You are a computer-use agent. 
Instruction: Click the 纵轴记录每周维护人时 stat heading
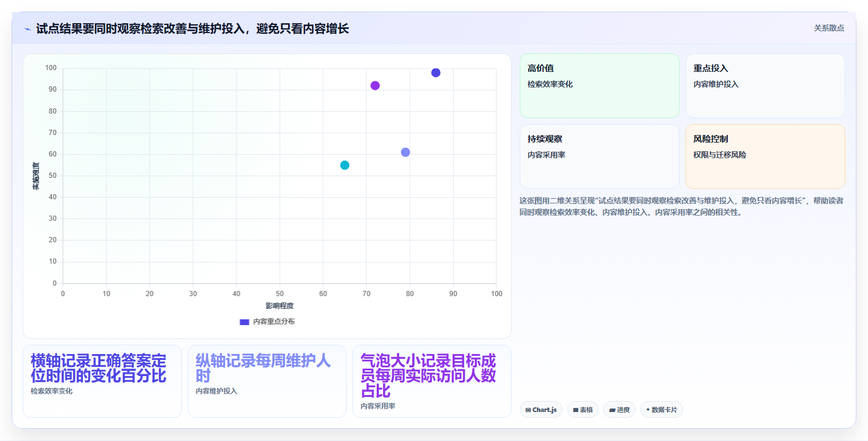click(x=263, y=369)
